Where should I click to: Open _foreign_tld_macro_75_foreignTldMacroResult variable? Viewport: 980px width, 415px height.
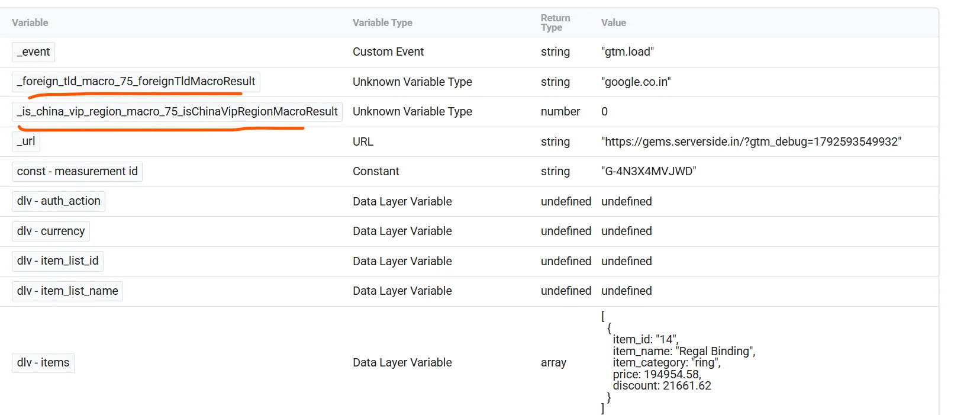pos(136,82)
